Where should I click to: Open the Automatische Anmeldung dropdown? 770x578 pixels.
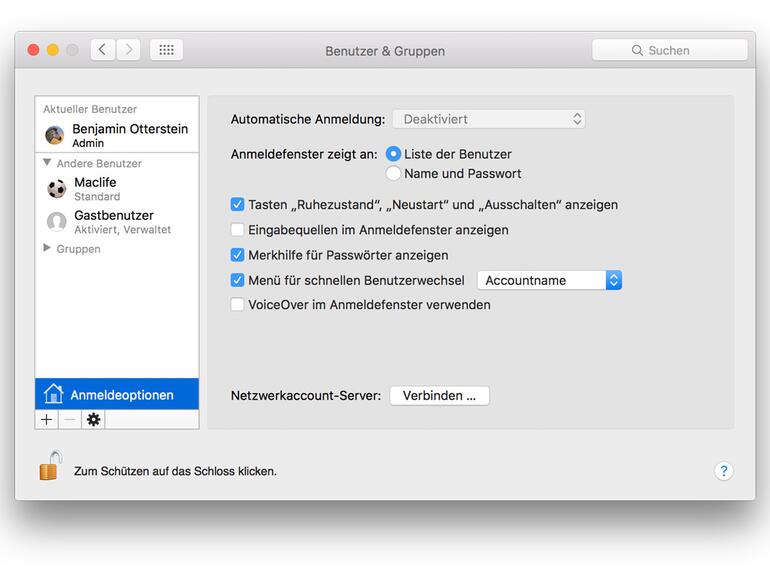click(x=488, y=119)
